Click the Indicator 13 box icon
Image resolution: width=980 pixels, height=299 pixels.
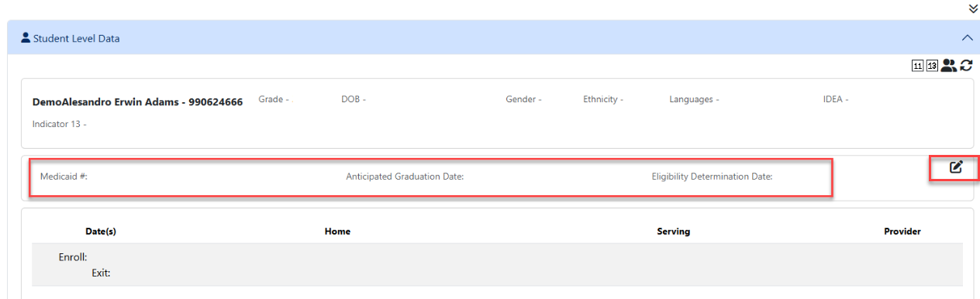coord(931,67)
